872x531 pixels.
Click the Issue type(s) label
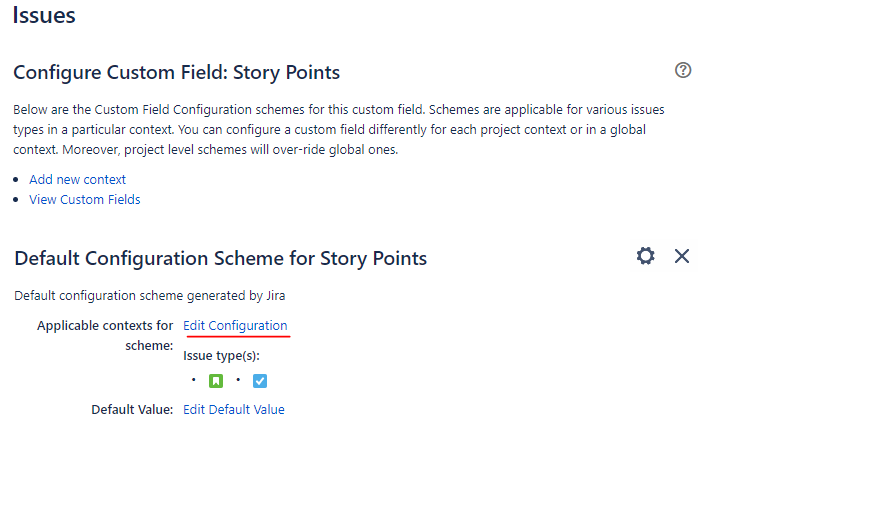tap(221, 356)
